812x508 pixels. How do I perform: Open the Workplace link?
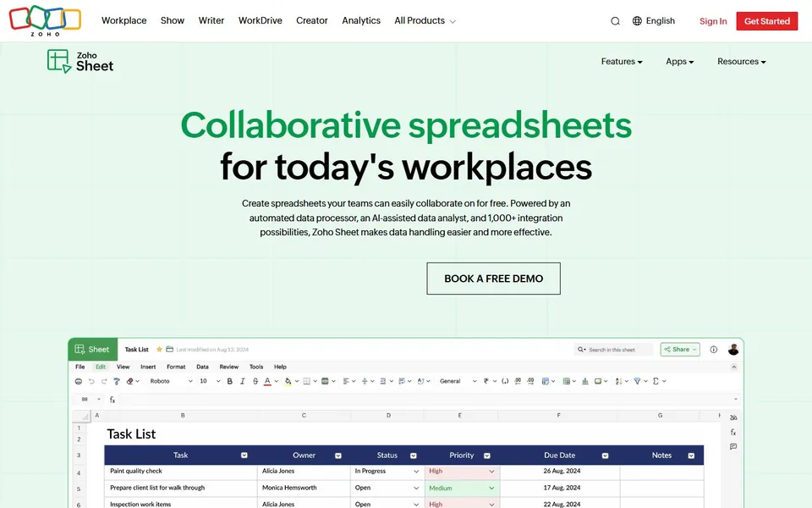click(123, 20)
